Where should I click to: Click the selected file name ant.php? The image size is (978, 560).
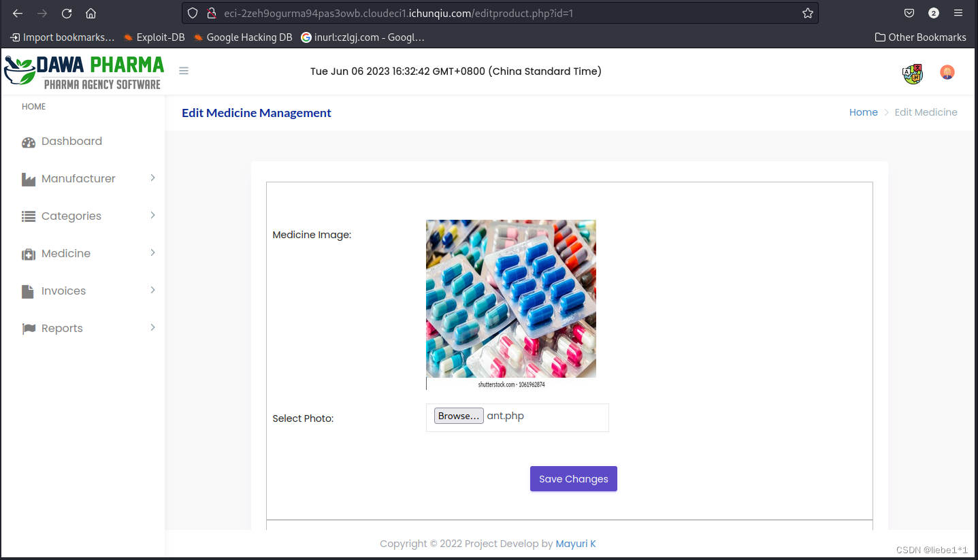pos(506,416)
